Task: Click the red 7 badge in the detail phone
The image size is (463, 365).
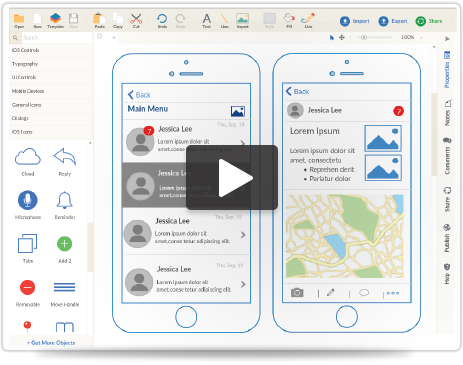Action: tap(398, 111)
